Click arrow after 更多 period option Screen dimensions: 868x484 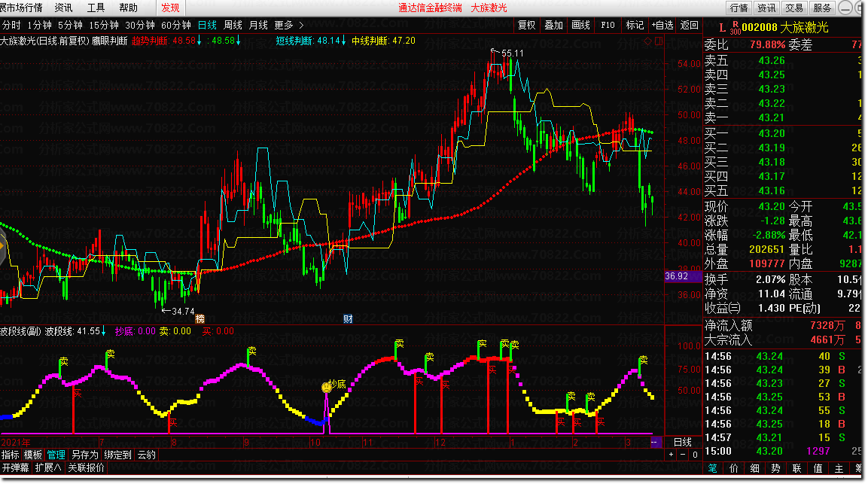(x=301, y=26)
